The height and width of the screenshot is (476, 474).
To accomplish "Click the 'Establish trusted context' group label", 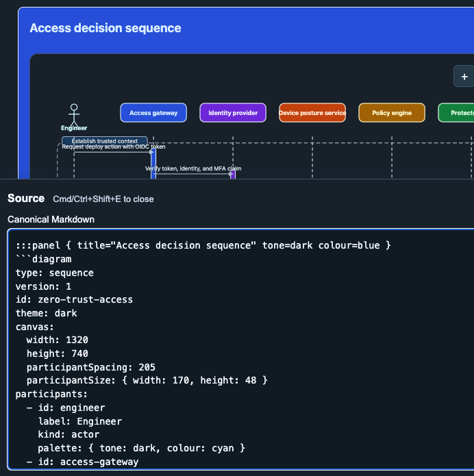I will 104,141.
